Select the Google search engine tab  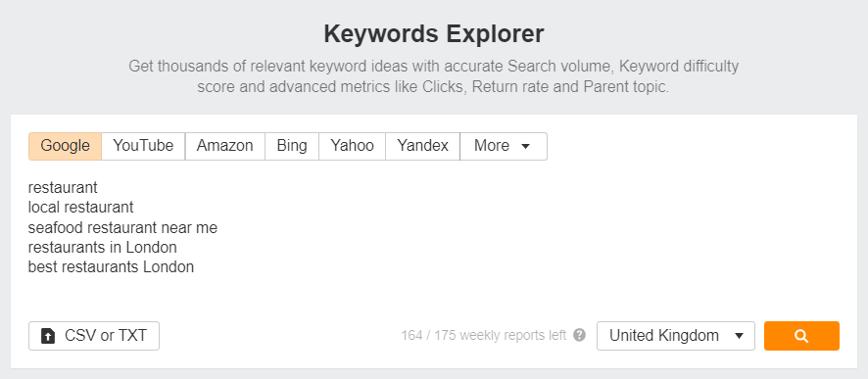tap(66, 146)
